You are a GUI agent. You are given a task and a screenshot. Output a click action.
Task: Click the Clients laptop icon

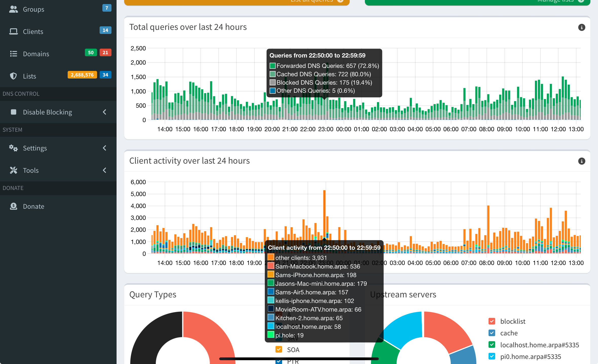[13, 32]
